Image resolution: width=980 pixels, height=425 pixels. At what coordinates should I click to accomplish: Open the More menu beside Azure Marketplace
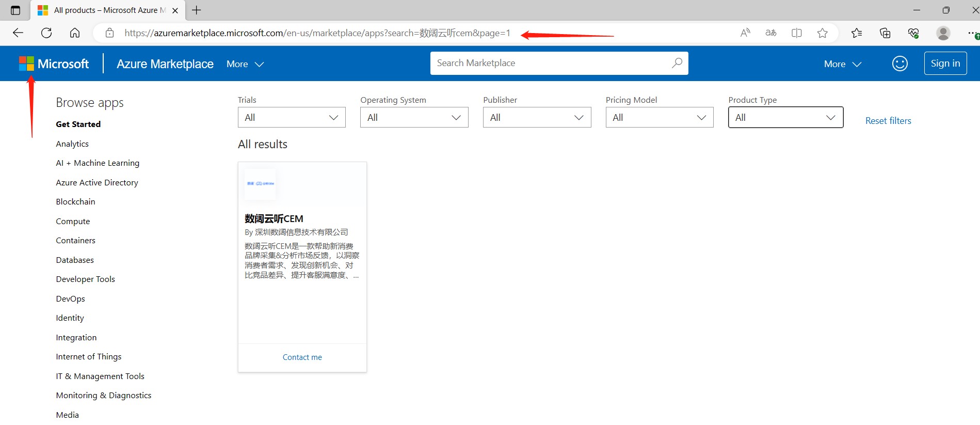(245, 64)
